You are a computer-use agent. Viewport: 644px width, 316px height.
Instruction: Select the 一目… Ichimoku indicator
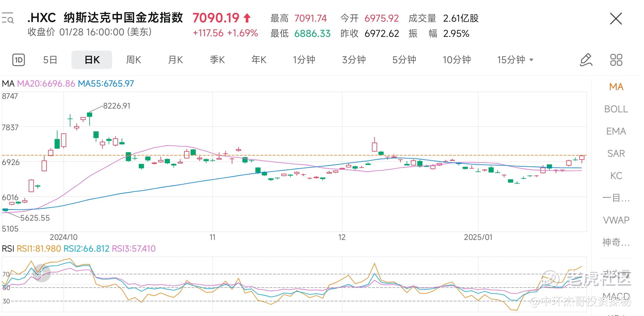(x=616, y=198)
